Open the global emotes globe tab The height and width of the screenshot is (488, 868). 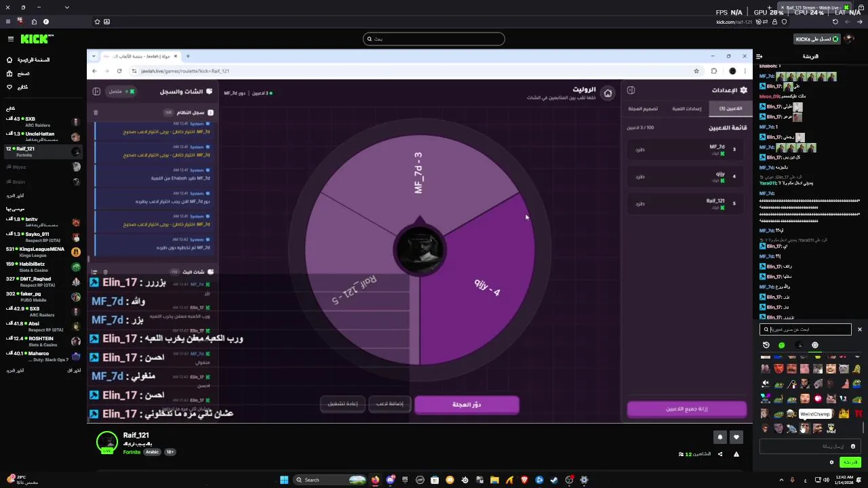[815, 345]
